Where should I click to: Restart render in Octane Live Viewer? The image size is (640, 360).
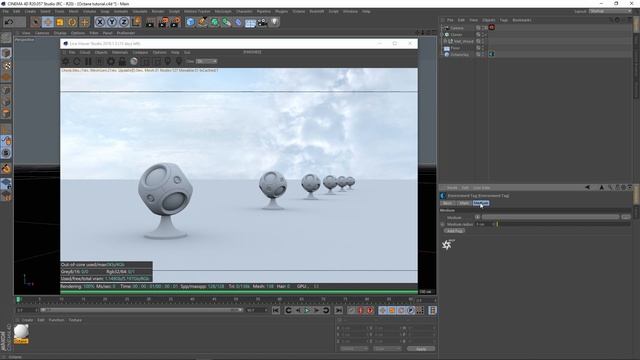(77, 62)
